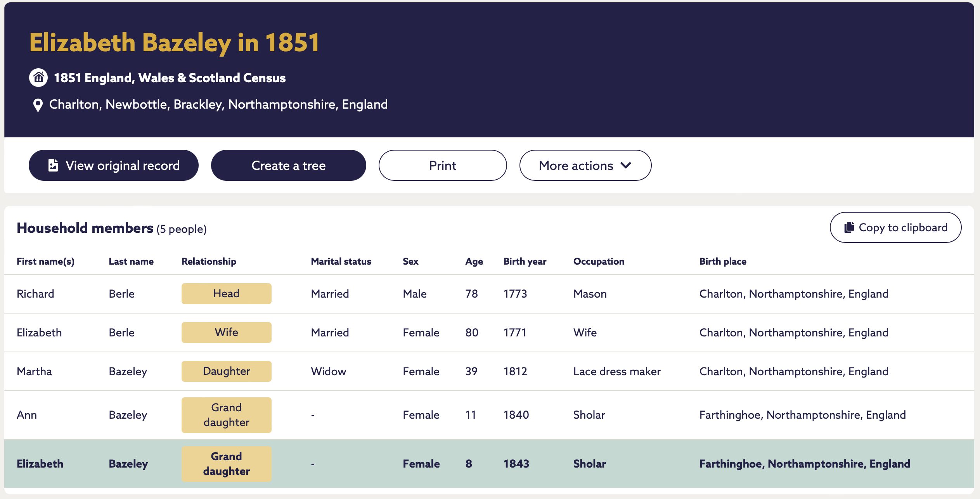The width and height of the screenshot is (980, 499).
Task: Click the Charlton, Newbottle, Brackley location text
Action: [x=218, y=104]
